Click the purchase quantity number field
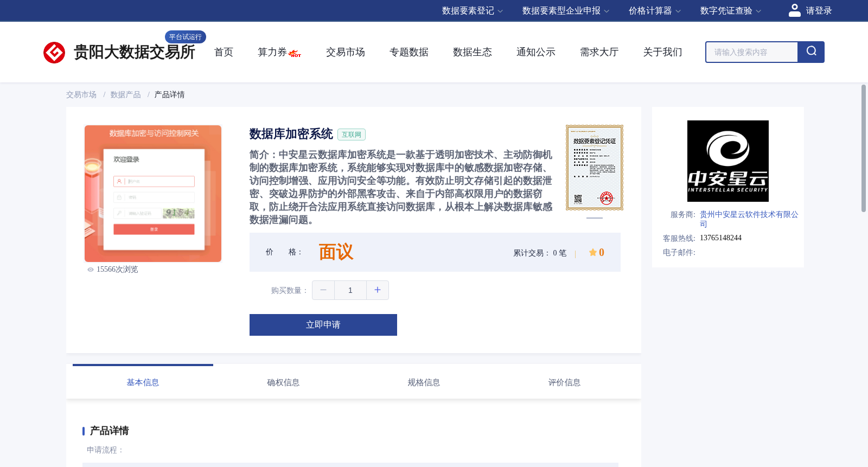The height and width of the screenshot is (467, 868). click(x=350, y=290)
